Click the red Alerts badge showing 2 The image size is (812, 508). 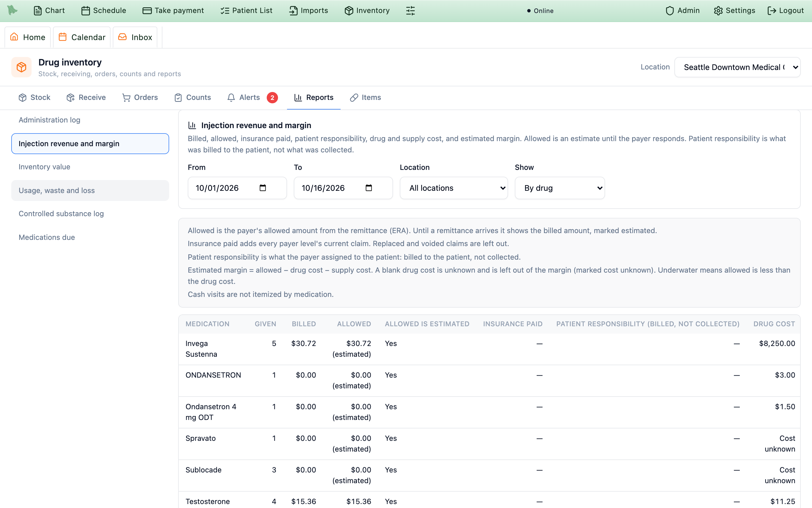click(x=272, y=97)
